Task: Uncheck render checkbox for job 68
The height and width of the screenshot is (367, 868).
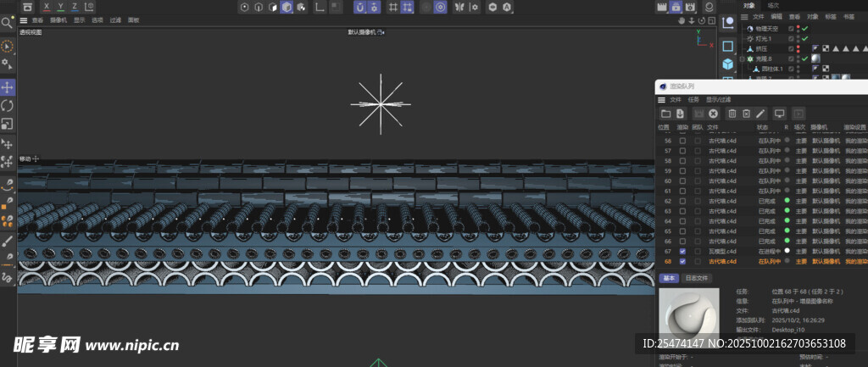Action: pyautogui.click(x=682, y=262)
